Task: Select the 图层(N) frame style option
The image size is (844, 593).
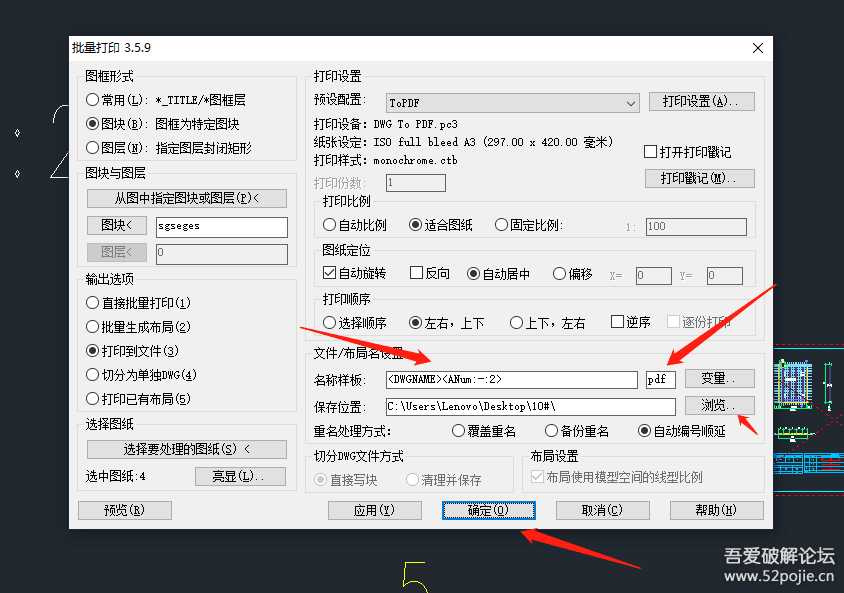Action: point(93,149)
